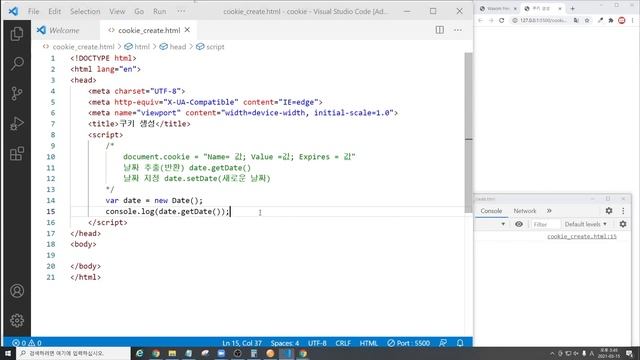Open errors and warnings status indicator
Image resolution: width=640 pixels, height=360 pixels.
(x=27, y=343)
